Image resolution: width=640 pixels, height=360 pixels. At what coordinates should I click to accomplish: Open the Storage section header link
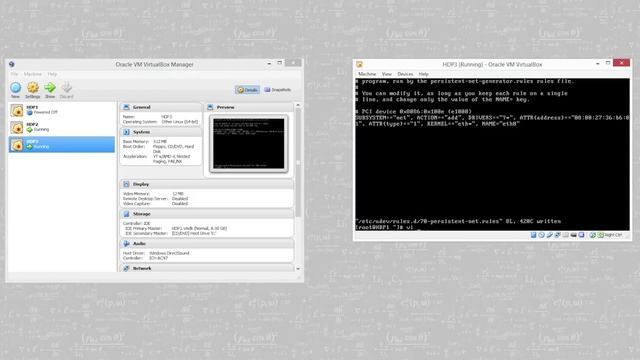coord(142,214)
